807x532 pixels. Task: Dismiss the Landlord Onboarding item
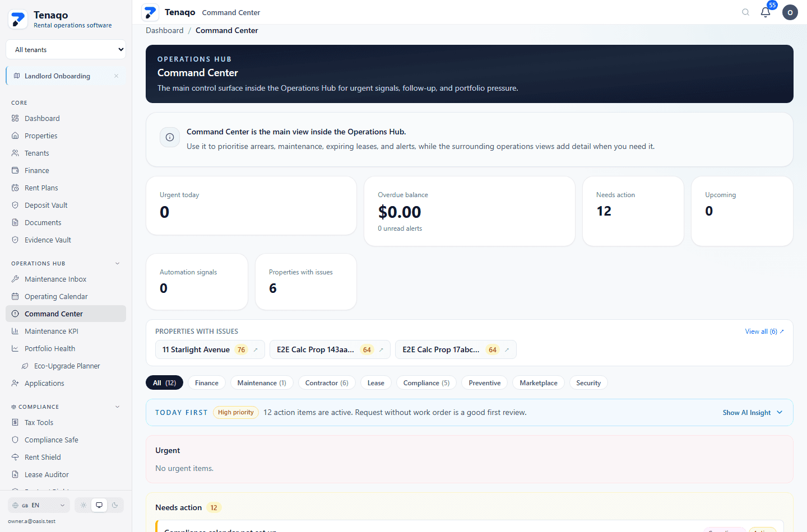coord(116,76)
